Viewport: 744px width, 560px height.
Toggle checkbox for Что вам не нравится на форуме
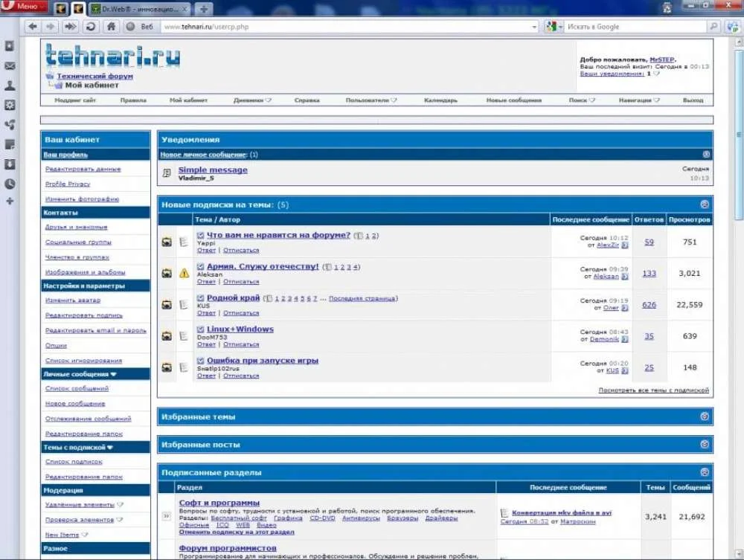[x=200, y=235]
